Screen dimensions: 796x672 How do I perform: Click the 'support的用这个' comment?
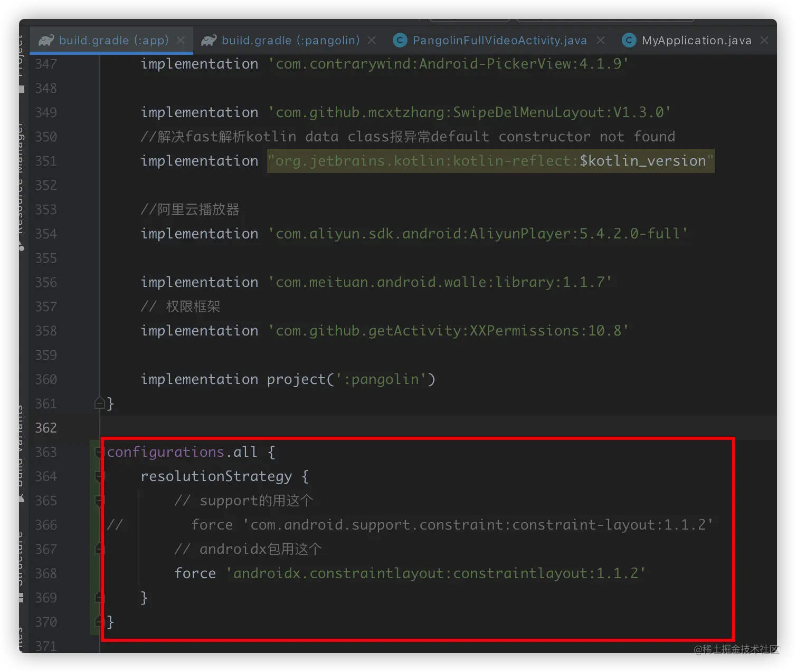click(x=244, y=501)
